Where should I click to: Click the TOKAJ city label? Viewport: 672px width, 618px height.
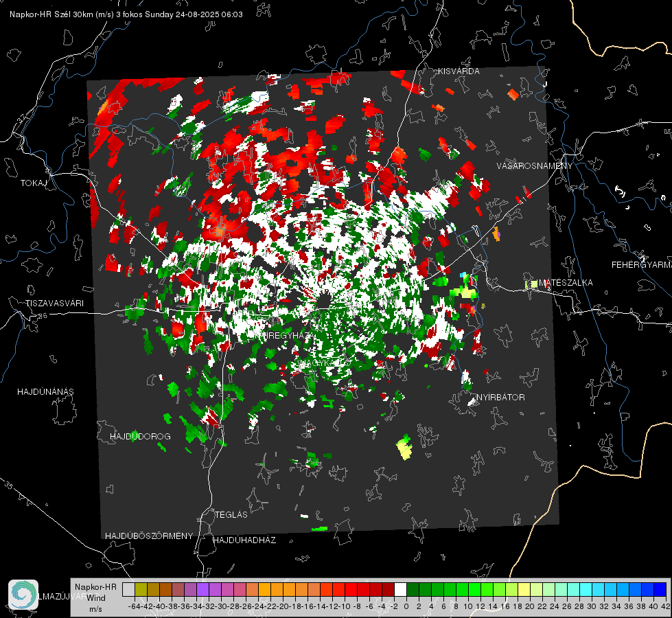click(x=34, y=183)
